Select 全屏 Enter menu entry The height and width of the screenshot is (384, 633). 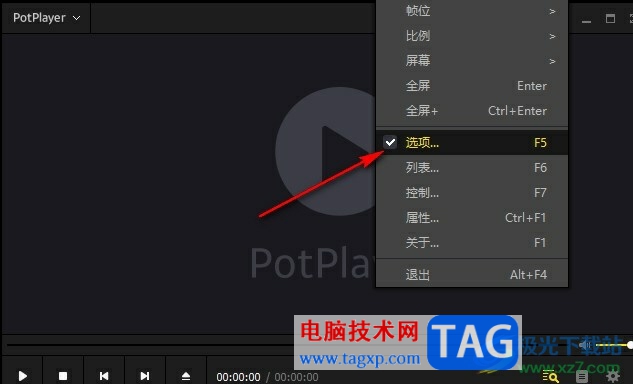(472, 86)
